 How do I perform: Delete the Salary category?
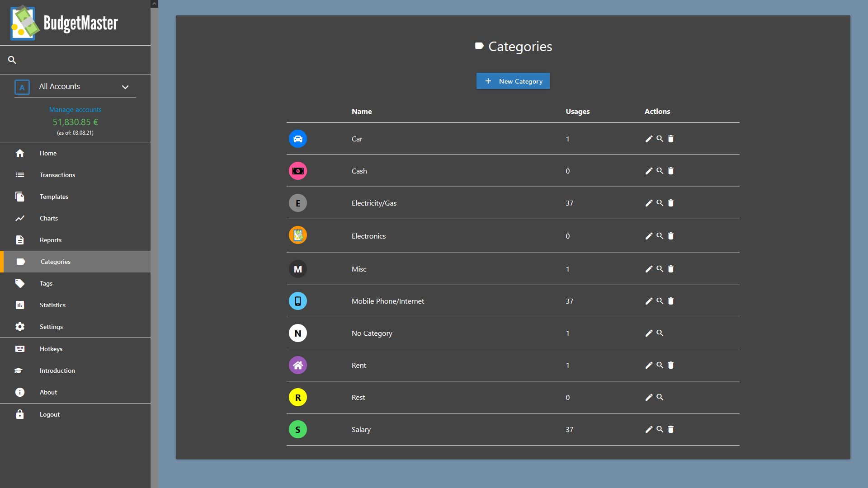671,429
